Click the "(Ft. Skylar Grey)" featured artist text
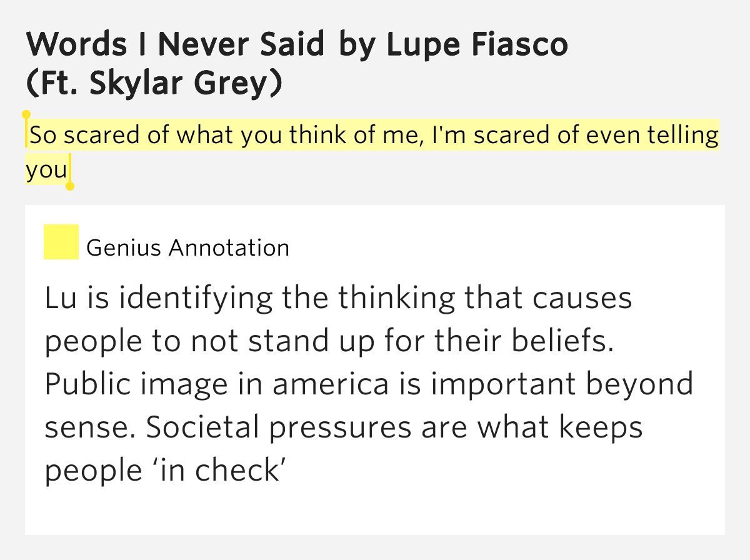The height and width of the screenshot is (560, 750). coord(154,84)
